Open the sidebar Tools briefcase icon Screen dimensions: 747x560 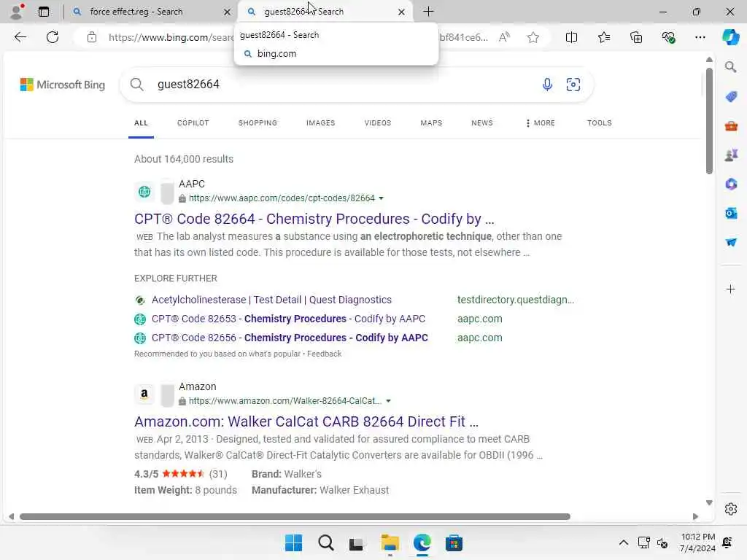pyautogui.click(x=731, y=126)
